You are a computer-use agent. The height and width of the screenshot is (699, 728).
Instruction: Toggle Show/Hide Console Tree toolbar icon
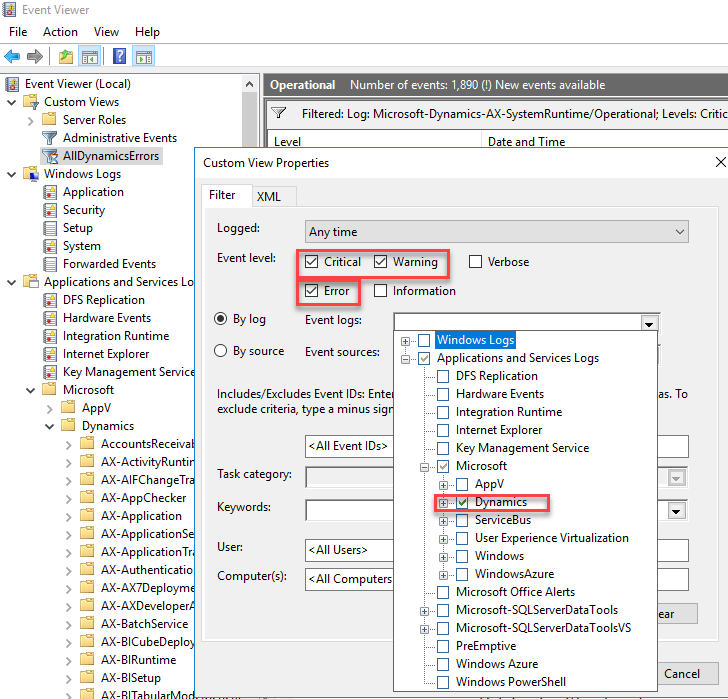(90, 57)
